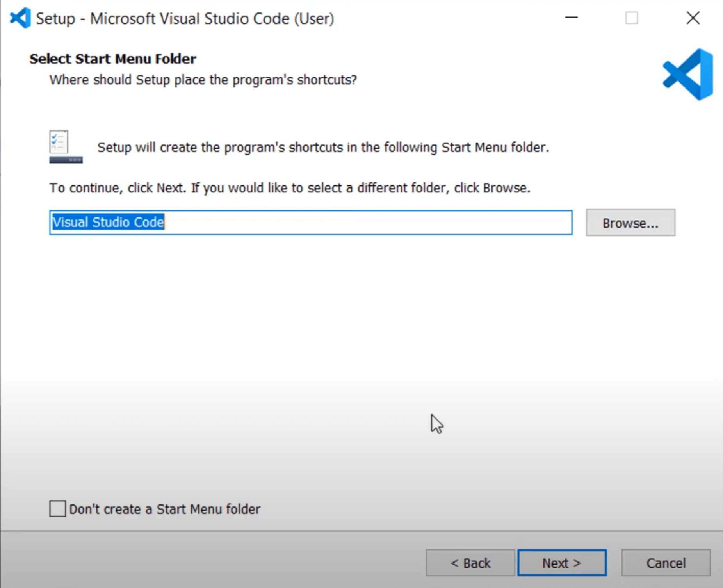The image size is (723, 588).
Task: Click the setup checklist icon
Action: click(x=66, y=147)
